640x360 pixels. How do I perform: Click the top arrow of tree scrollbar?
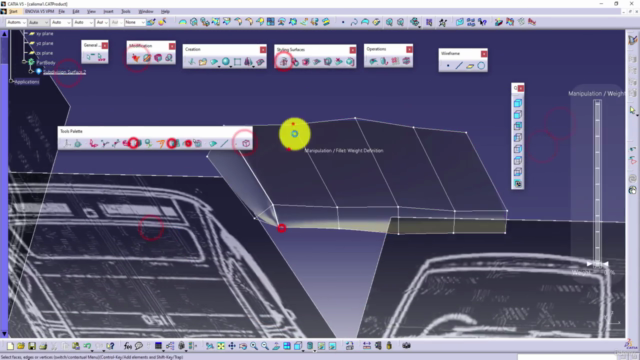tap(4, 34)
